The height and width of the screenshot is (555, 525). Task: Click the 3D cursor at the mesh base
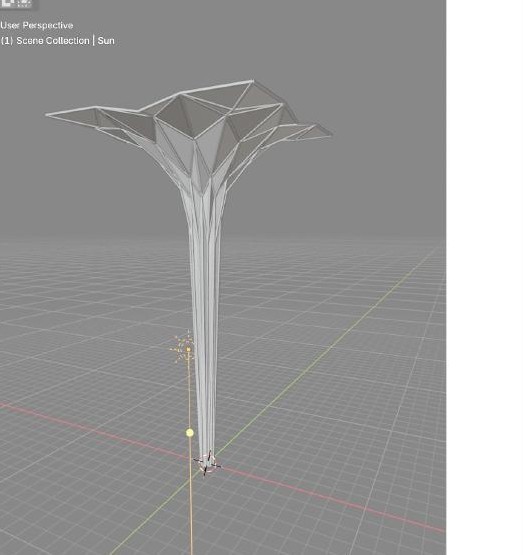tap(207, 463)
